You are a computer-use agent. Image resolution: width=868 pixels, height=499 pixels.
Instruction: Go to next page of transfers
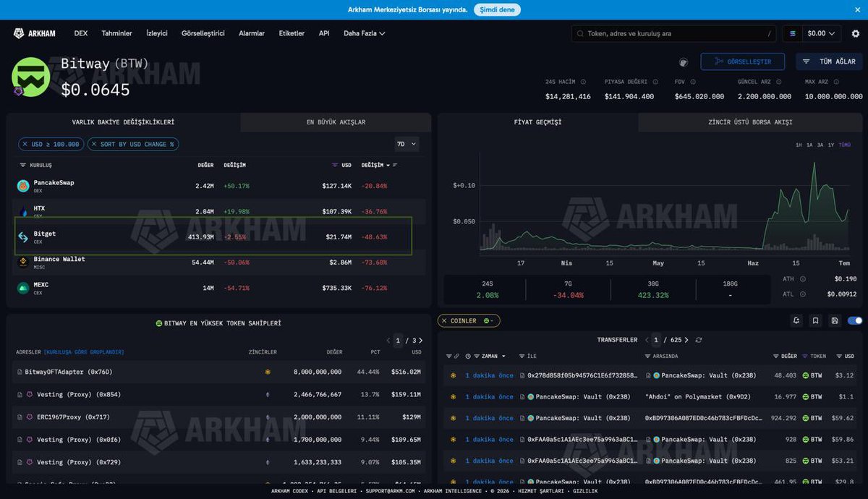point(686,340)
